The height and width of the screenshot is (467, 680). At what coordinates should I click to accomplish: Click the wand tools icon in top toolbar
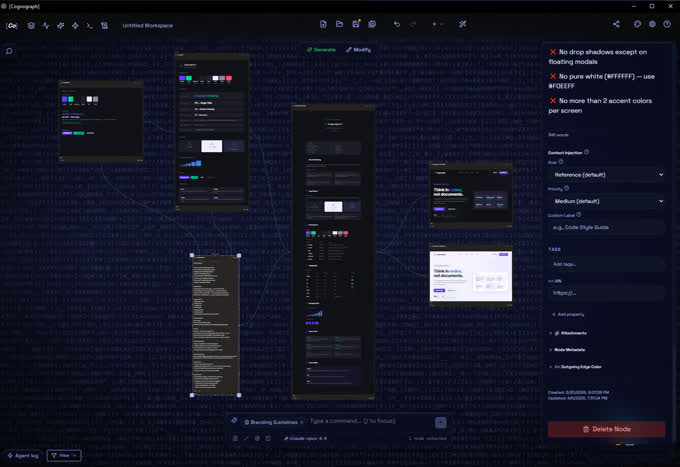click(x=463, y=24)
